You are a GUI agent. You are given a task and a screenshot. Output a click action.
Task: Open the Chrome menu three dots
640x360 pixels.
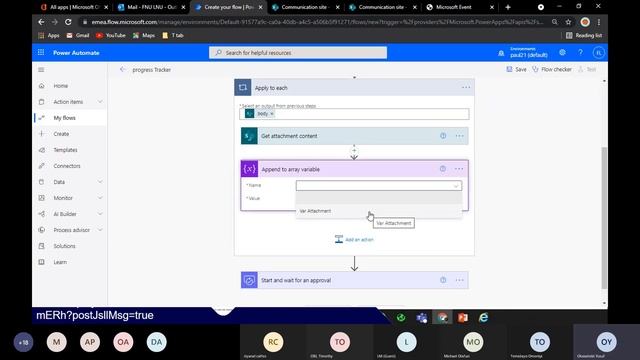coord(599,22)
